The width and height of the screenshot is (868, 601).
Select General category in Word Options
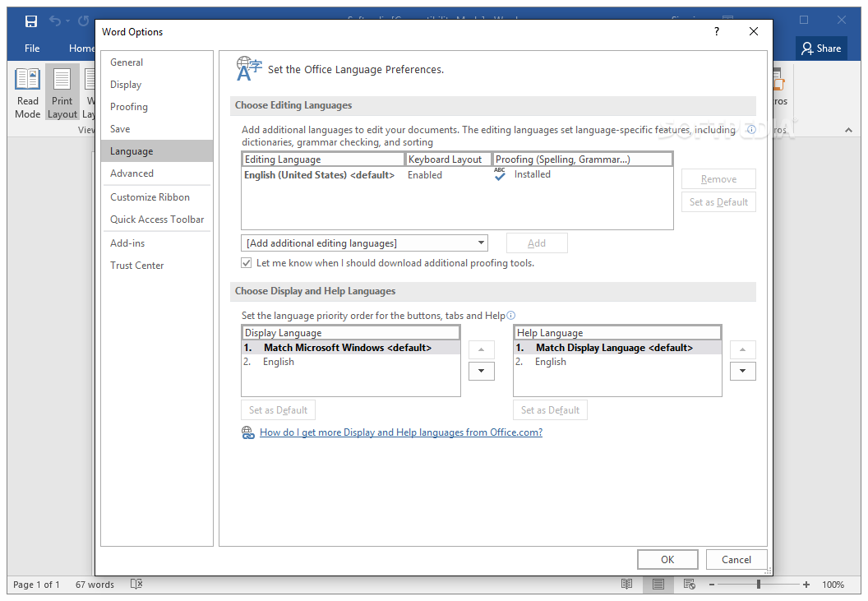[157, 62]
